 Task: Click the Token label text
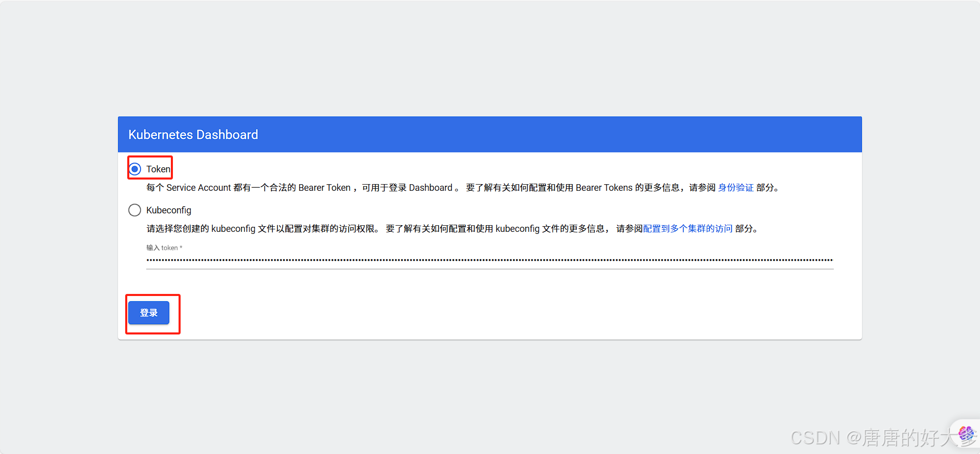pyautogui.click(x=158, y=169)
